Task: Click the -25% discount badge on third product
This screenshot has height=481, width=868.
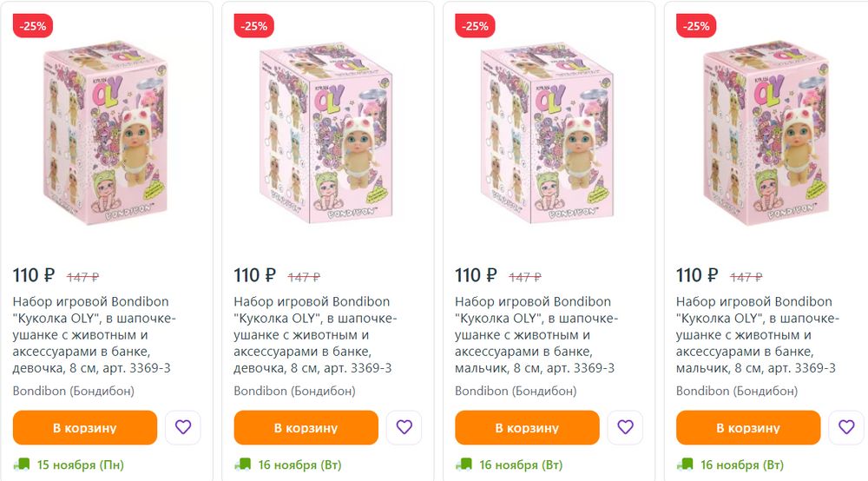Action: 475,26
